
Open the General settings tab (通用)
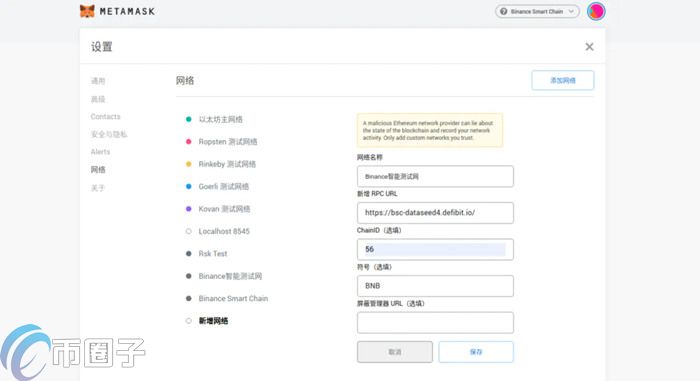click(x=98, y=81)
